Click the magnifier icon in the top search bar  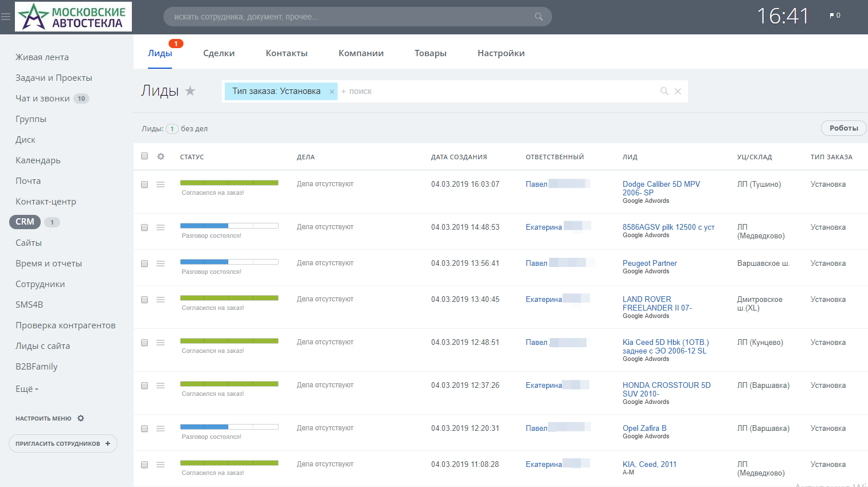538,17
